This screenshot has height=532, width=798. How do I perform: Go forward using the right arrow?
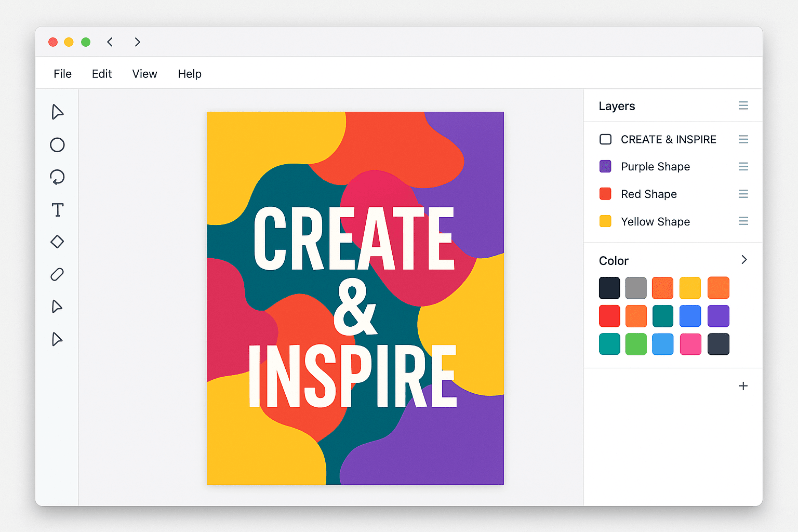pyautogui.click(x=137, y=42)
